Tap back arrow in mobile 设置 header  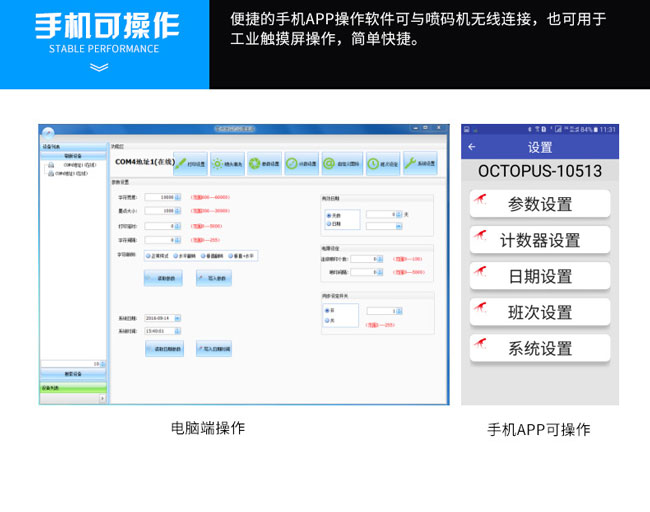point(472,147)
